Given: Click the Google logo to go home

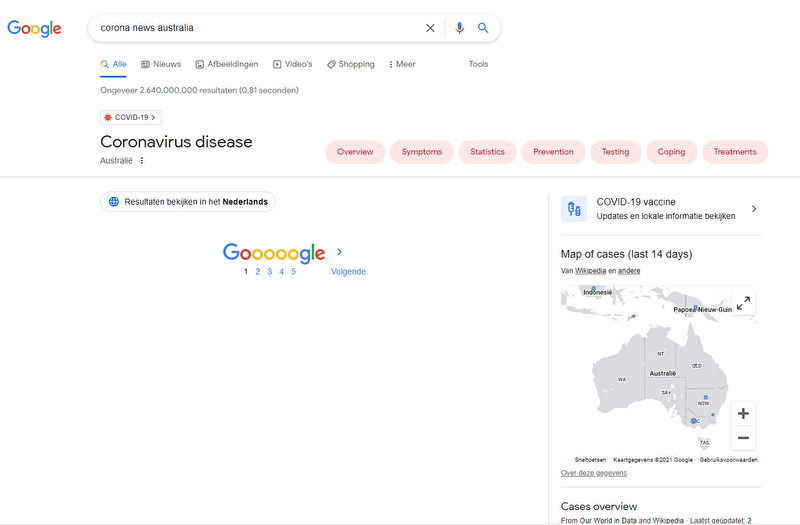Looking at the screenshot, I should tap(34, 29).
